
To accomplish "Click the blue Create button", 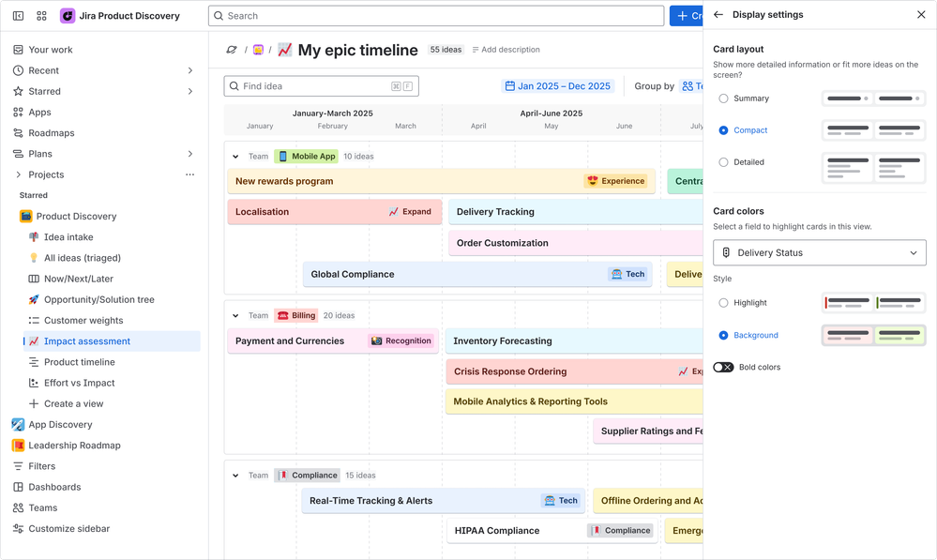I will pyautogui.click(x=687, y=16).
